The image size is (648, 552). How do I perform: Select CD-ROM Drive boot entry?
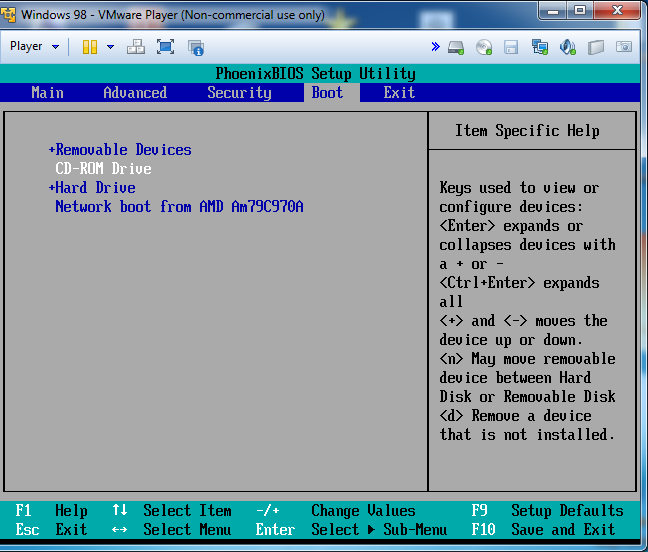pyautogui.click(x=103, y=168)
